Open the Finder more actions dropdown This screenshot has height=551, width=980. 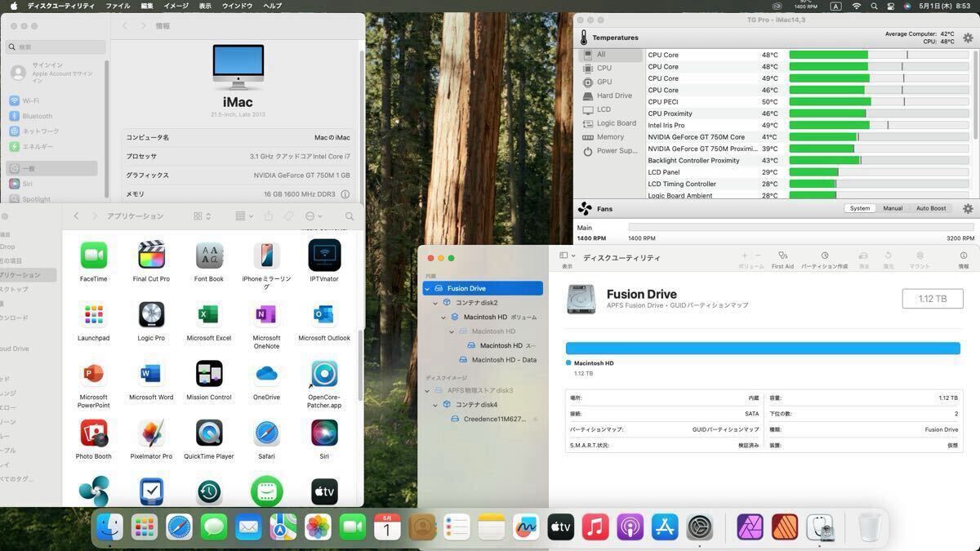314,216
